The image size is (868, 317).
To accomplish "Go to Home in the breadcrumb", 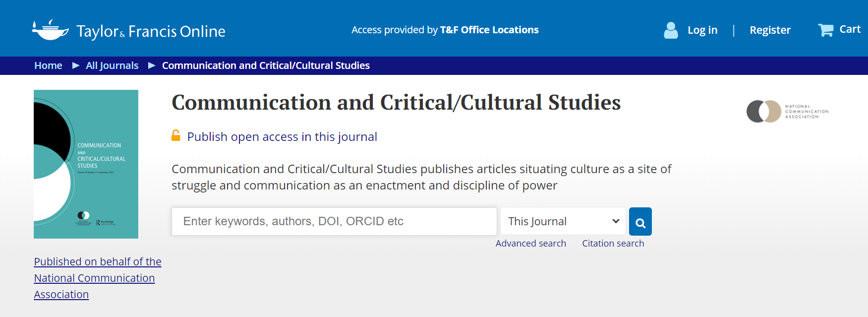I will [48, 65].
